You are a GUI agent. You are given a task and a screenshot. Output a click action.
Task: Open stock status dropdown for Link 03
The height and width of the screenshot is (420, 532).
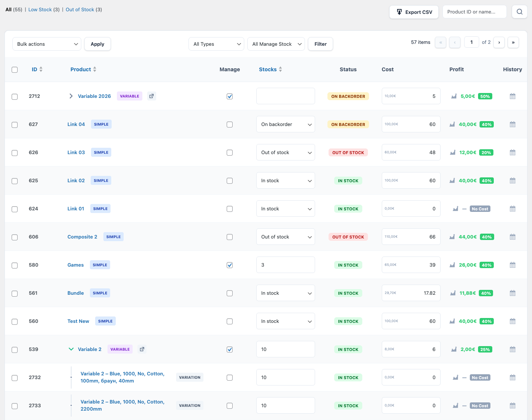pyautogui.click(x=285, y=153)
